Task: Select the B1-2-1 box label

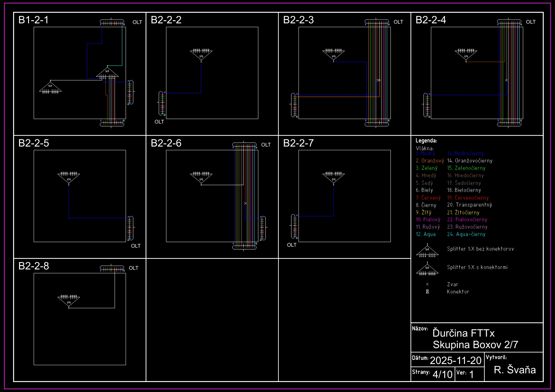Action: coord(33,20)
